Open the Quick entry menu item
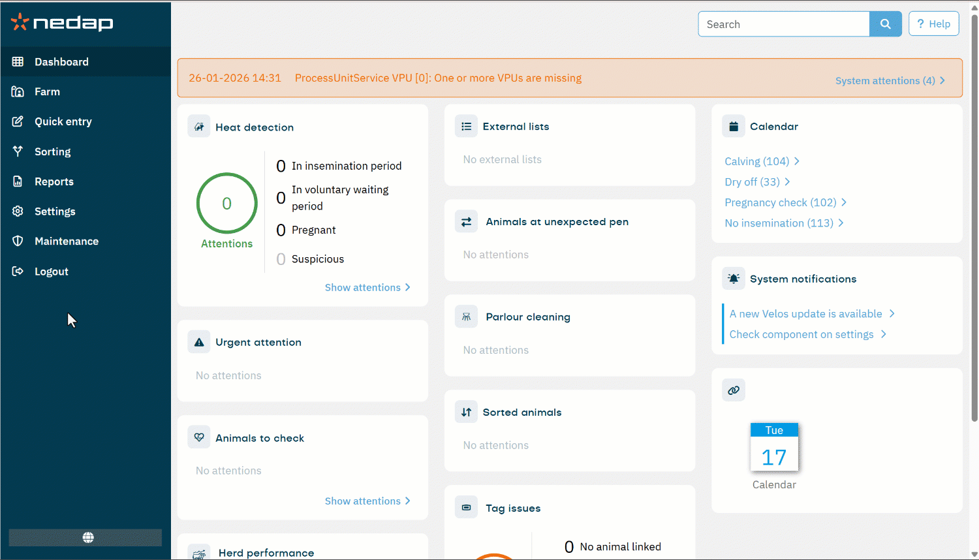The image size is (979, 560). point(85,121)
